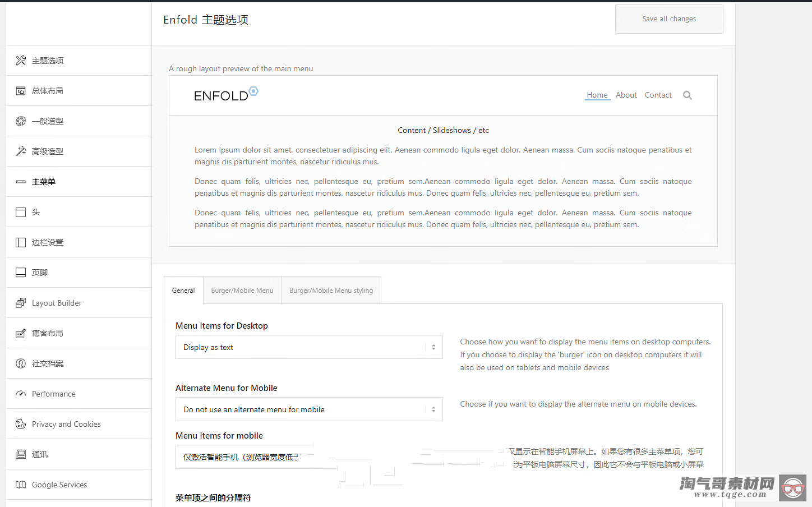
Task: Click the search magnifier in menu preview
Action: pyautogui.click(x=688, y=95)
